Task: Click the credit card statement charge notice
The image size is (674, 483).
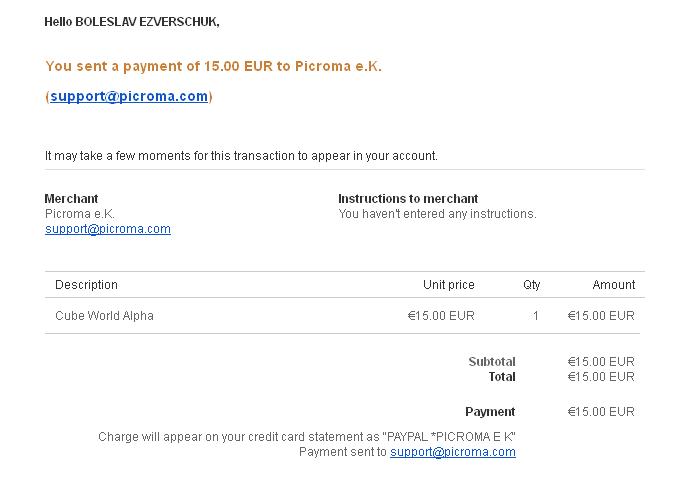Action: pyautogui.click(x=307, y=437)
